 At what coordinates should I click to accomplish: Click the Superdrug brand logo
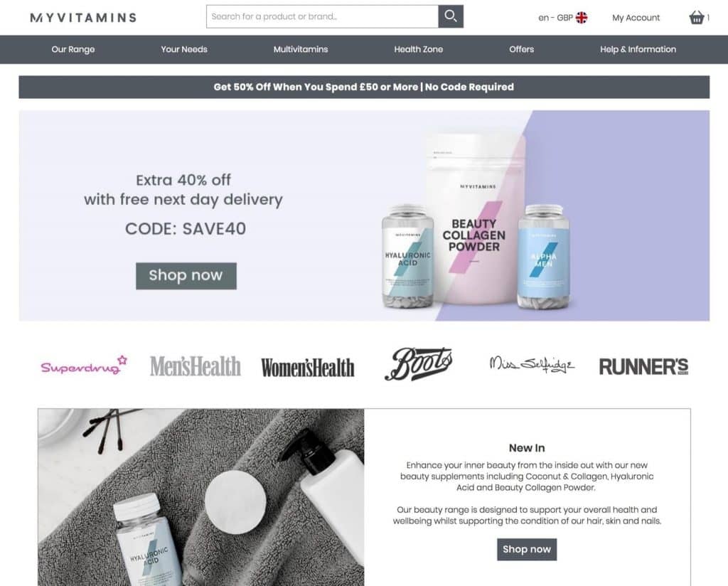(84, 366)
